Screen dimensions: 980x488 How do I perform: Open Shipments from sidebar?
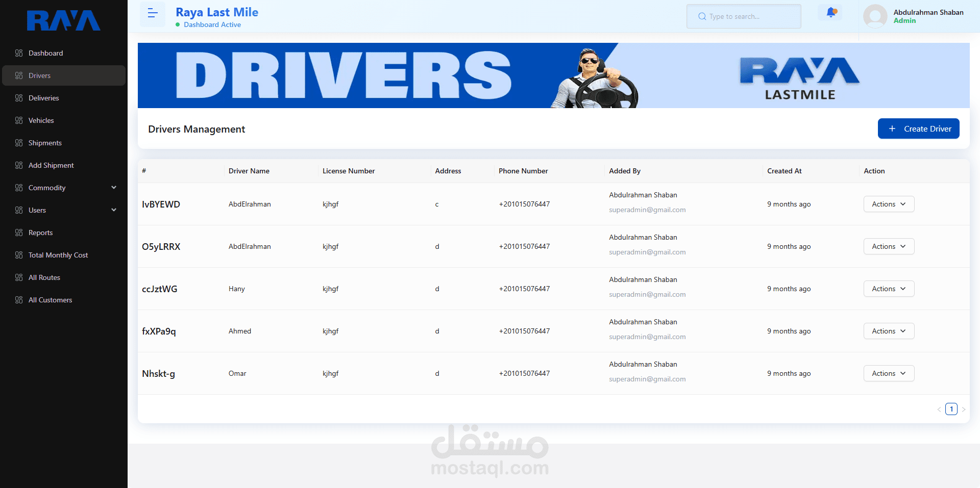tap(64, 143)
